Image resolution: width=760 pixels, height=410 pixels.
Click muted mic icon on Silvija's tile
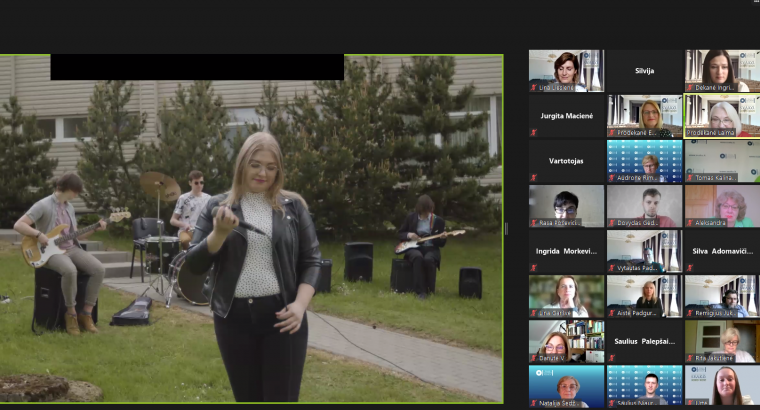(612, 88)
